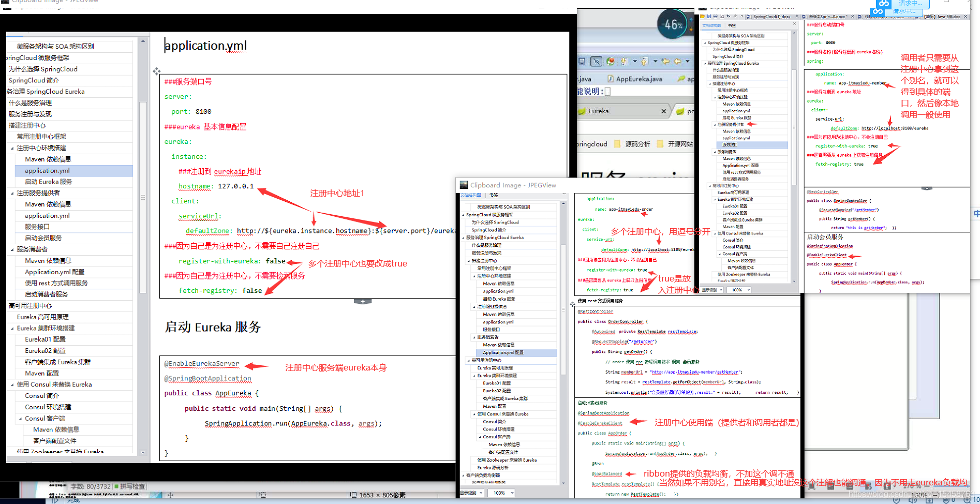The height and width of the screenshot is (504, 980).
Task: Up arrow of left outline scrollbar
Action: pyautogui.click(x=143, y=41)
